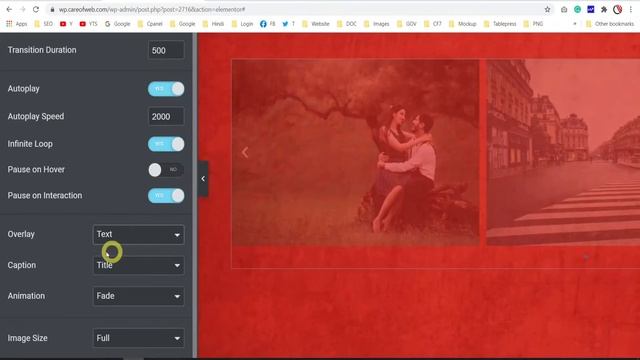Select the couple under tree slide image
This screenshot has width=640, height=360.
point(356,153)
